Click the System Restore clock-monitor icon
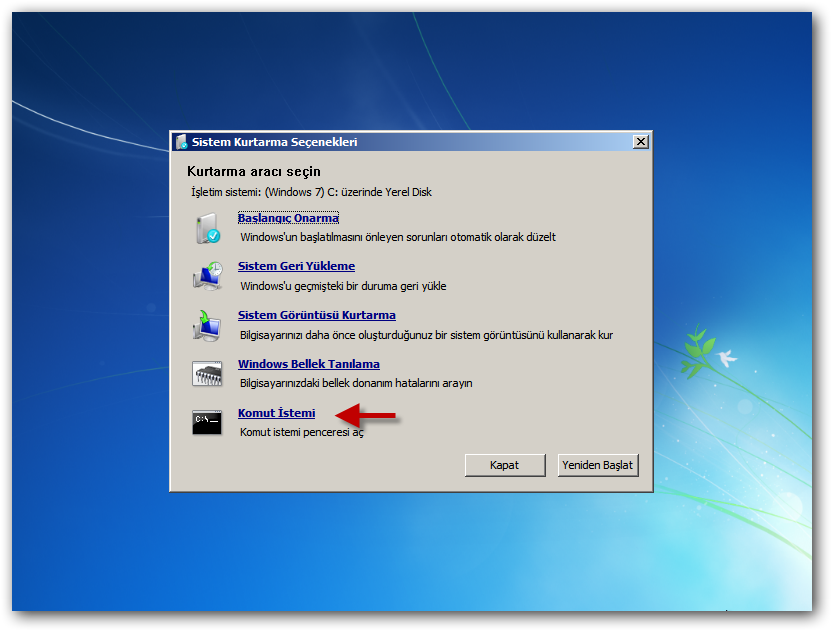Image resolution: width=832 pixels, height=631 pixels. point(207,275)
